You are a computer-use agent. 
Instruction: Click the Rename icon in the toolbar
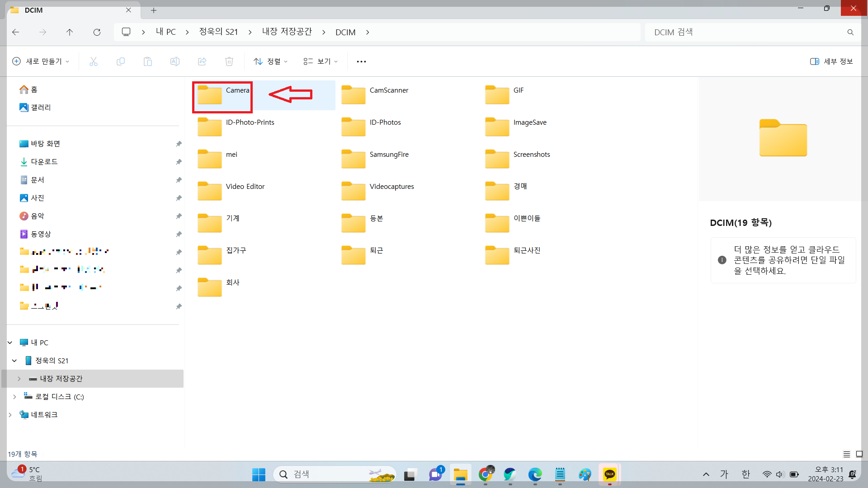click(175, 61)
